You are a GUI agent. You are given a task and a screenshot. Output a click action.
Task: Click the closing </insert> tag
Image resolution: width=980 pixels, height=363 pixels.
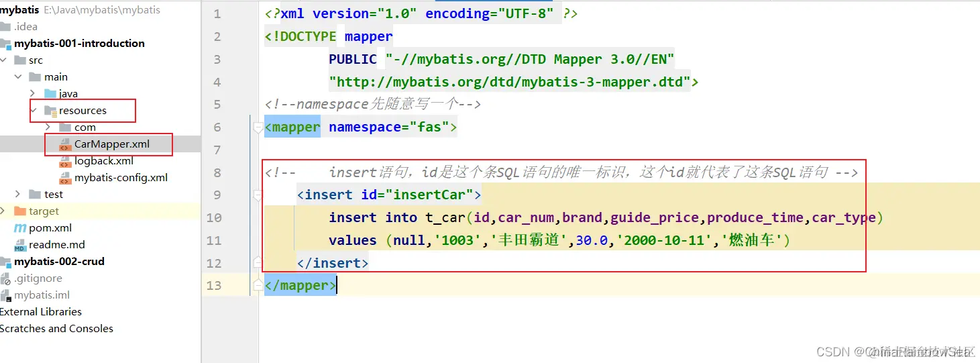coord(333,263)
